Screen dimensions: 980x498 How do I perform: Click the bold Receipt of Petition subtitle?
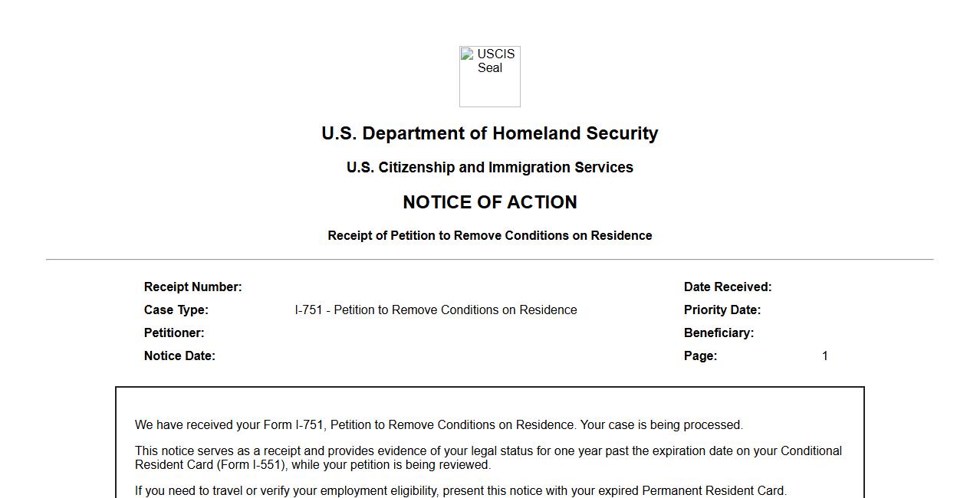coord(489,235)
